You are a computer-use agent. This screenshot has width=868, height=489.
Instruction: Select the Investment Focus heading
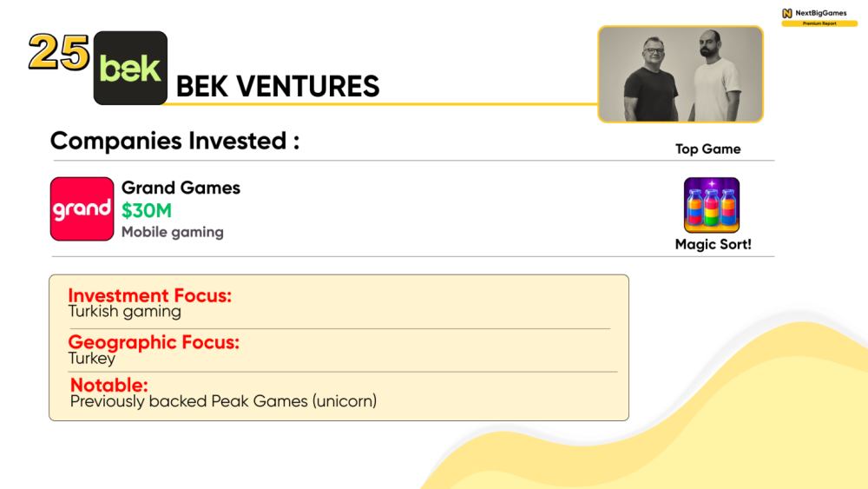coord(149,295)
